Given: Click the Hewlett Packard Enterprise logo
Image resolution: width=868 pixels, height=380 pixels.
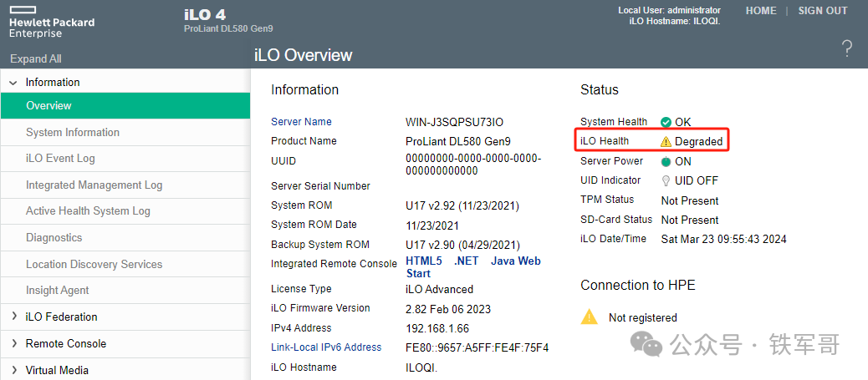Looking at the screenshot, I should 52,23.
